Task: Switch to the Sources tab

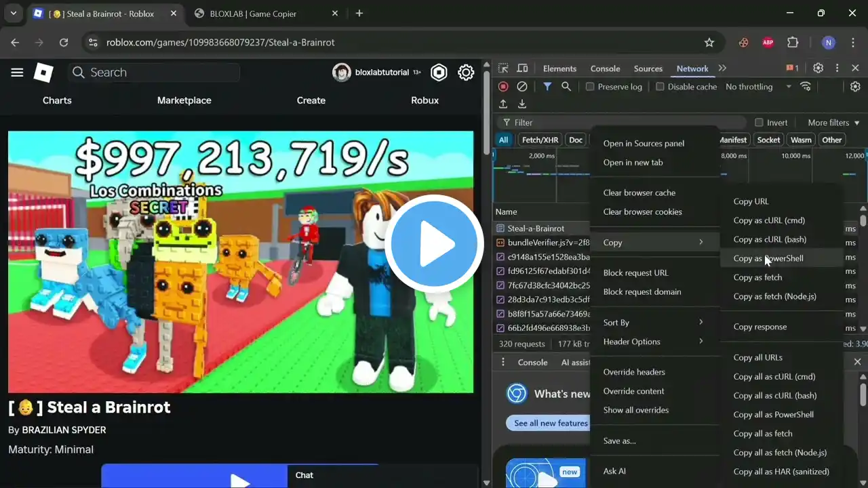Action: click(x=648, y=68)
